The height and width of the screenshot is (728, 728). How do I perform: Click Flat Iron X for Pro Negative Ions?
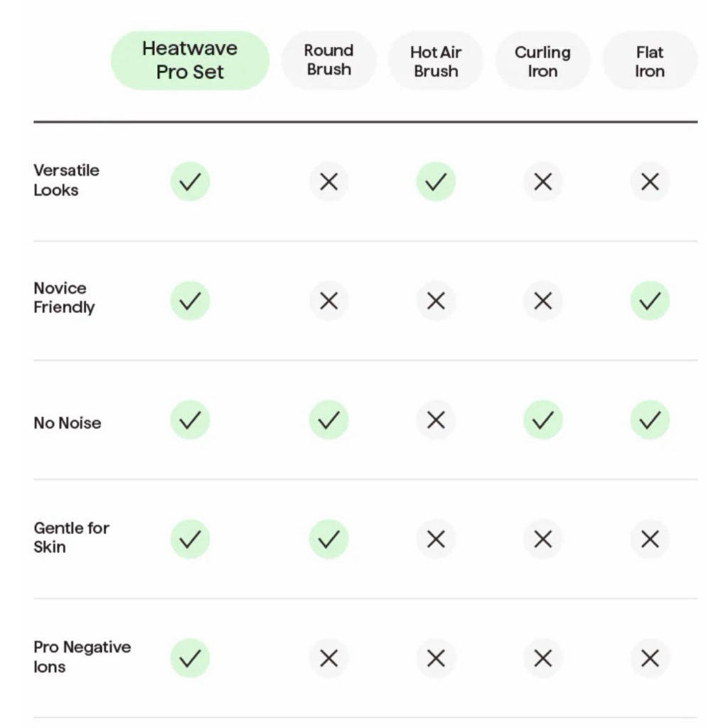tap(650, 658)
